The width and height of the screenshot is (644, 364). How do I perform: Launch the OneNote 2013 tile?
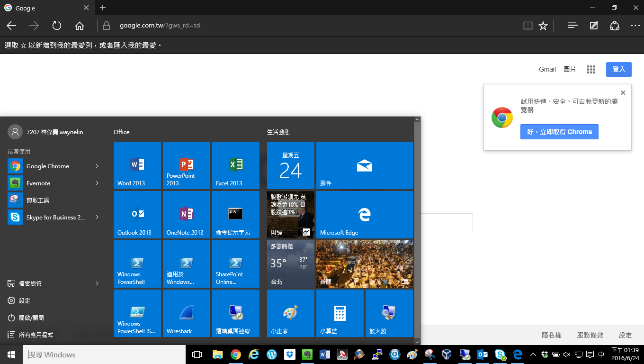click(x=187, y=215)
